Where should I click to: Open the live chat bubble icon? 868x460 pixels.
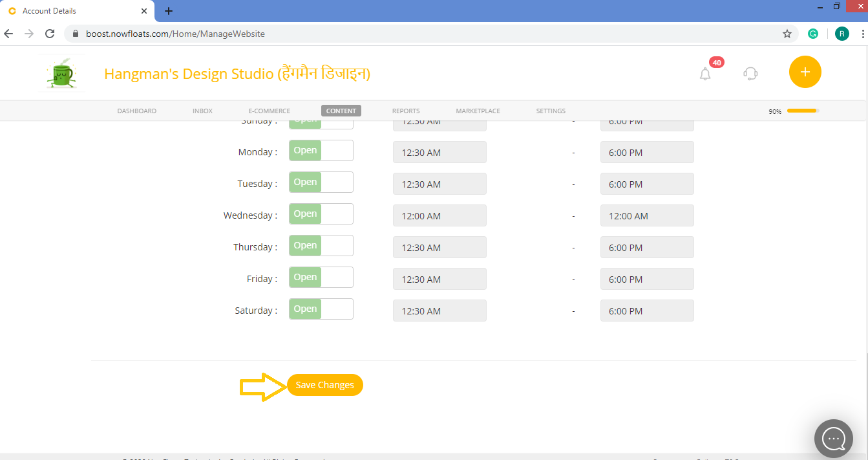(x=834, y=439)
